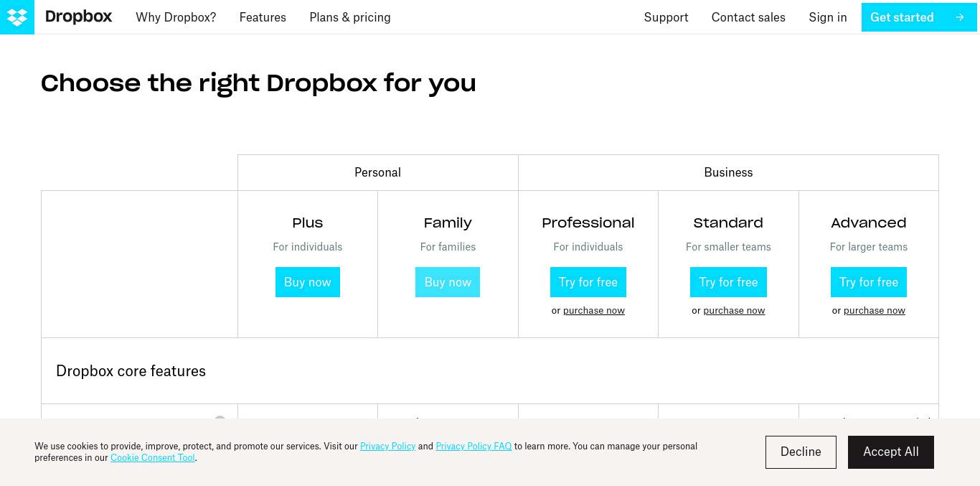Click 'Choose the right Dropbox for you' heading

point(258,83)
